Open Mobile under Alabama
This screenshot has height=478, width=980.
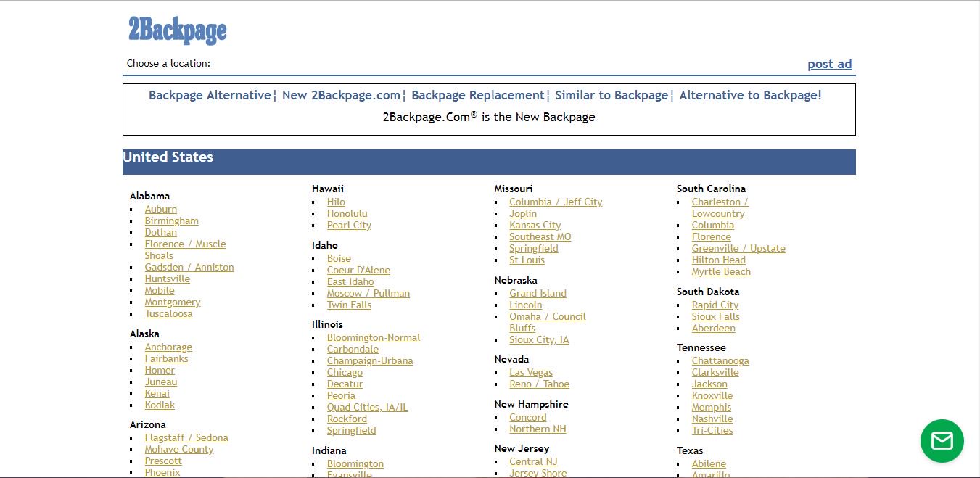pos(160,290)
